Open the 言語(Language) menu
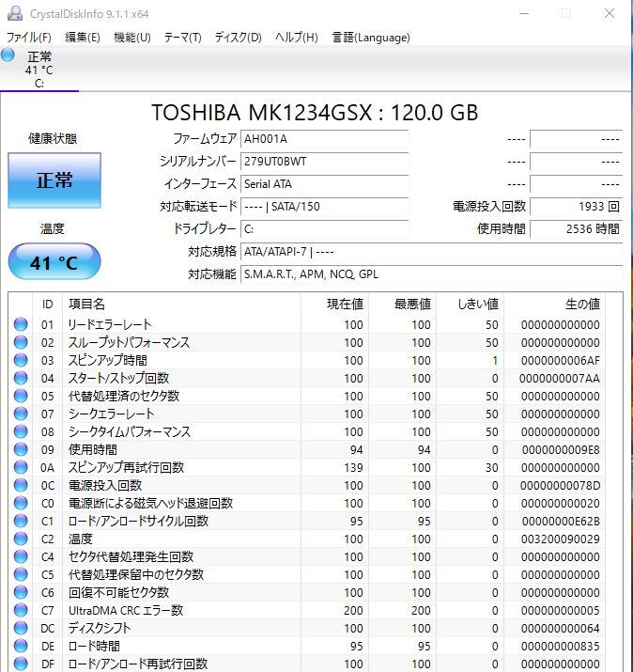633x672 pixels. tap(371, 38)
